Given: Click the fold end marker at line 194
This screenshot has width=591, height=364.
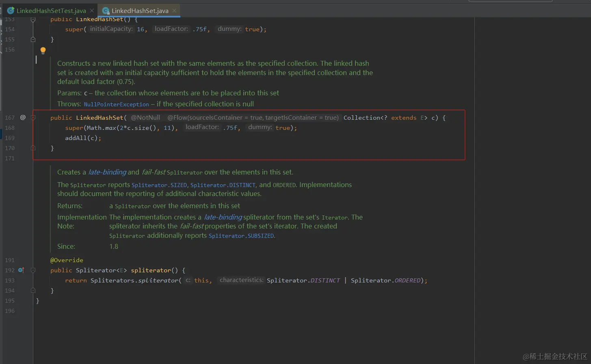Looking at the screenshot, I should coord(33,291).
